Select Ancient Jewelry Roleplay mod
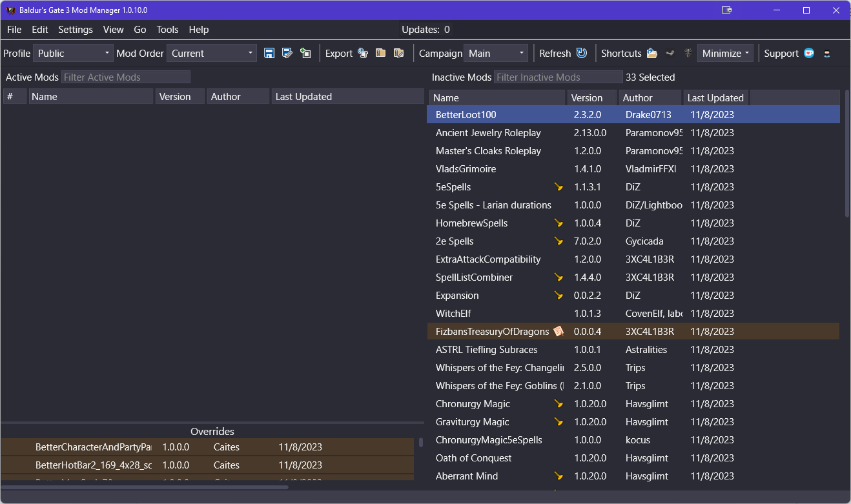The width and height of the screenshot is (851, 504). pyautogui.click(x=633, y=133)
